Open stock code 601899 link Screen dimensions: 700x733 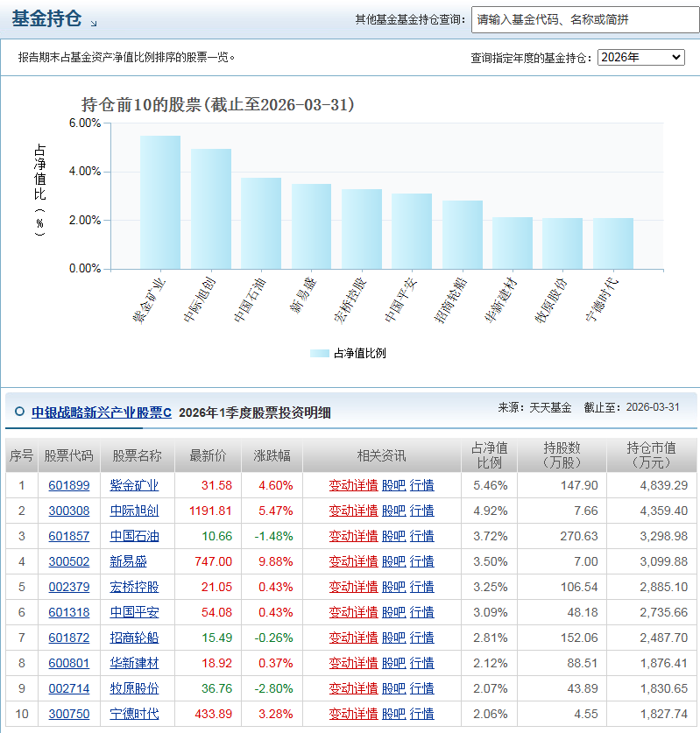[x=68, y=485]
